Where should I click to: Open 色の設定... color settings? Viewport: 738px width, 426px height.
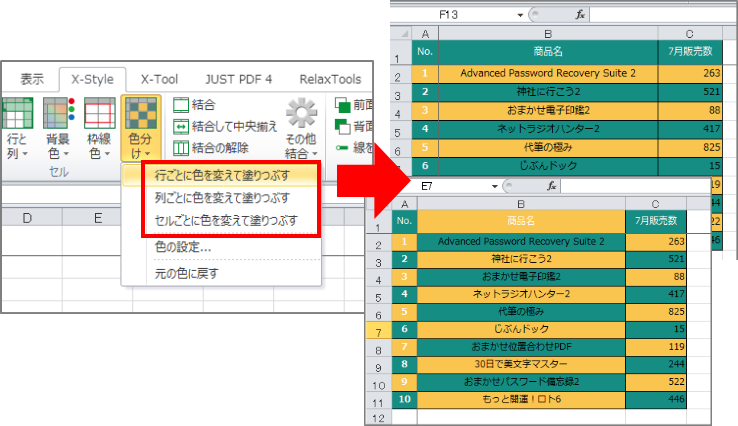pos(183,247)
